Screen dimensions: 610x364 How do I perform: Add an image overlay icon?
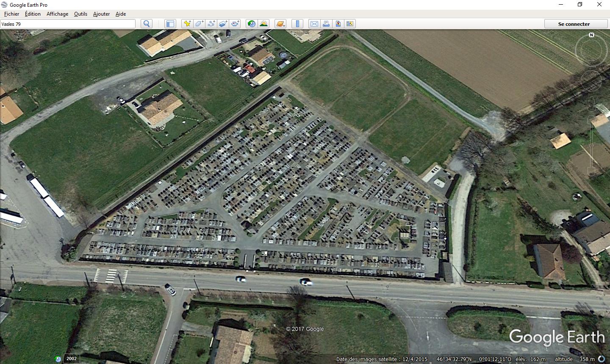pyautogui.click(x=223, y=24)
